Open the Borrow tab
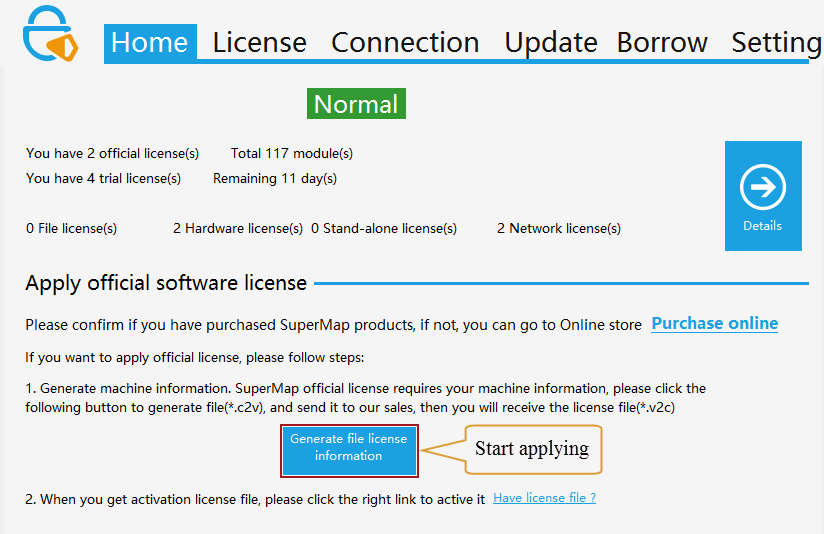 (662, 43)
